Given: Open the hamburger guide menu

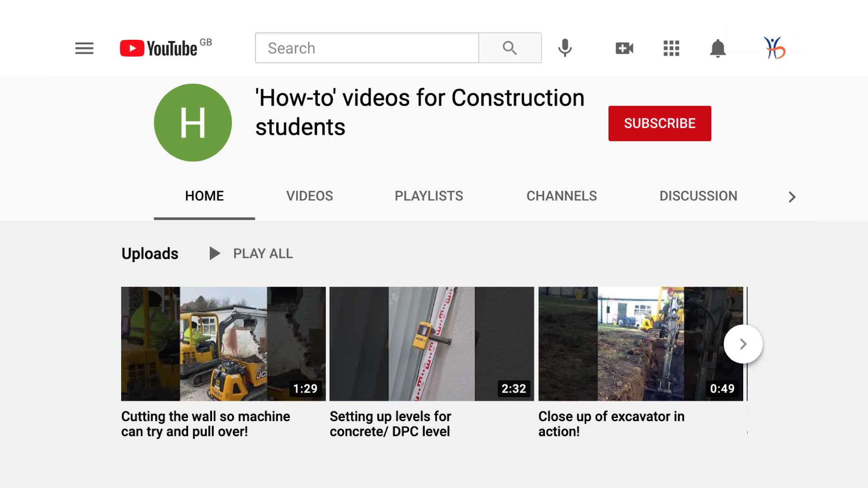Looking at the screenshot, I should point(84,48).
